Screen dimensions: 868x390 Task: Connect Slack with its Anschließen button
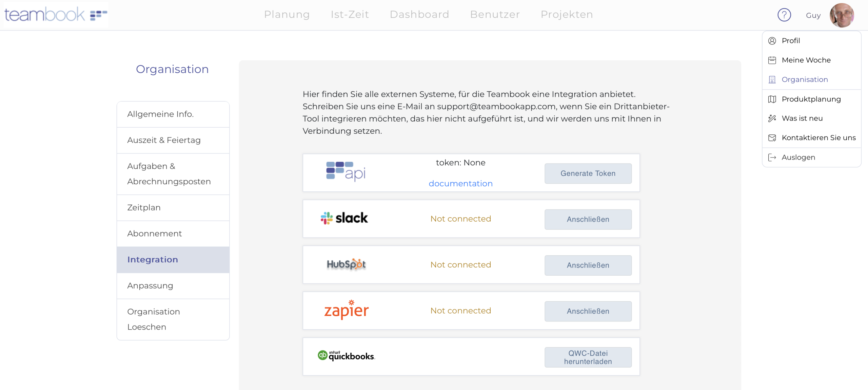point(588,219)
